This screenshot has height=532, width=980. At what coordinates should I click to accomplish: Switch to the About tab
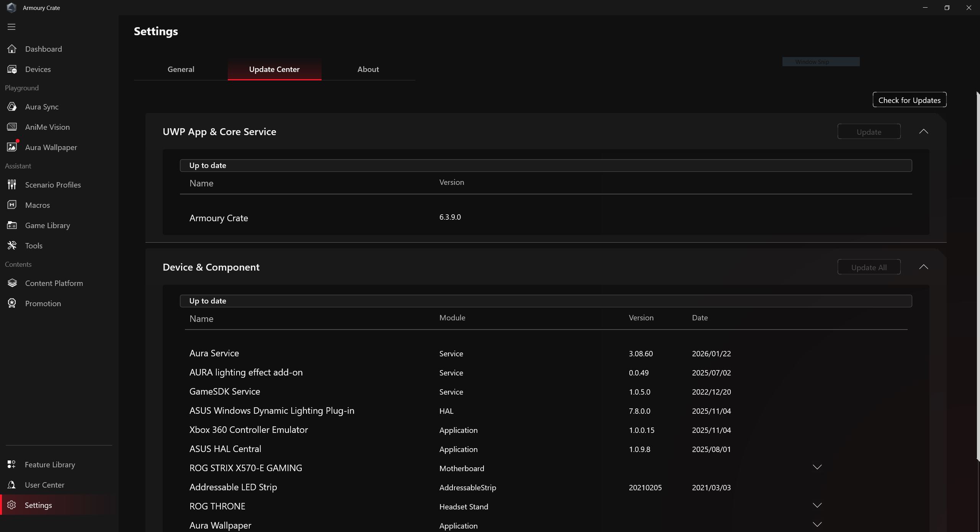[x=368, y=69]
